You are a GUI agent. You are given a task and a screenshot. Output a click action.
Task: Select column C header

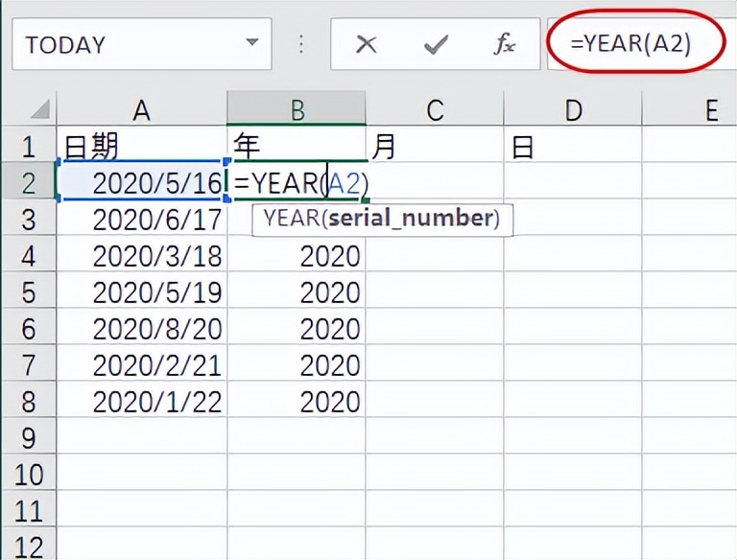coord(435,110)
